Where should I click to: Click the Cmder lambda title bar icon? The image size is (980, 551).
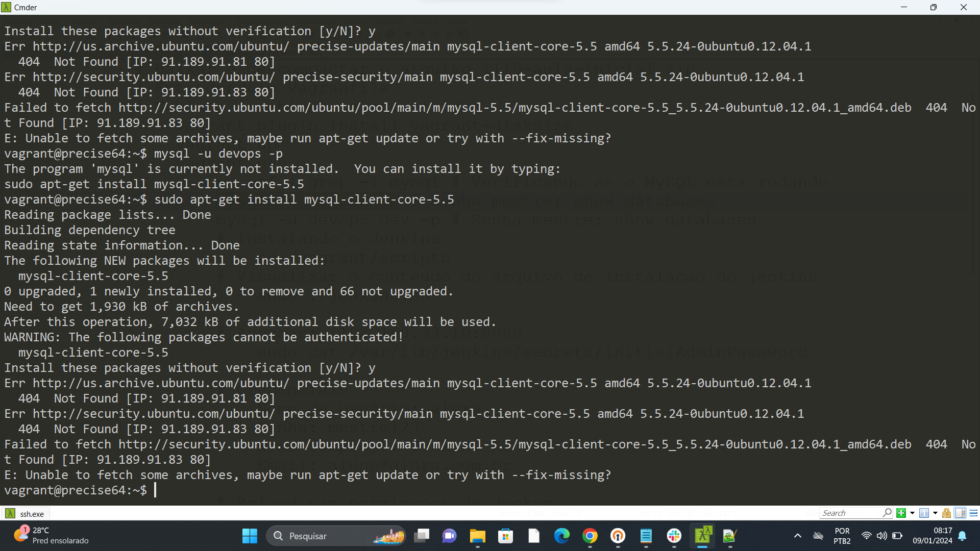[x=6, y=7]
